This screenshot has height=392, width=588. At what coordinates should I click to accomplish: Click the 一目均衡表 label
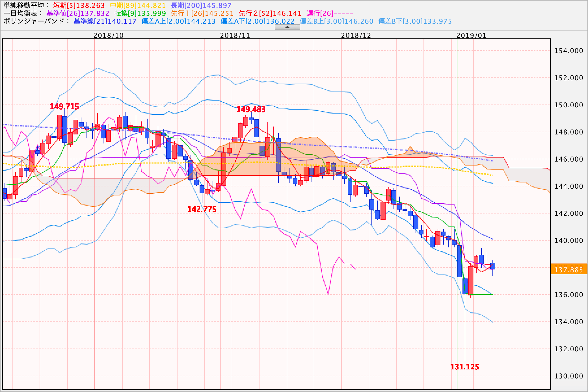coord(23,14)
